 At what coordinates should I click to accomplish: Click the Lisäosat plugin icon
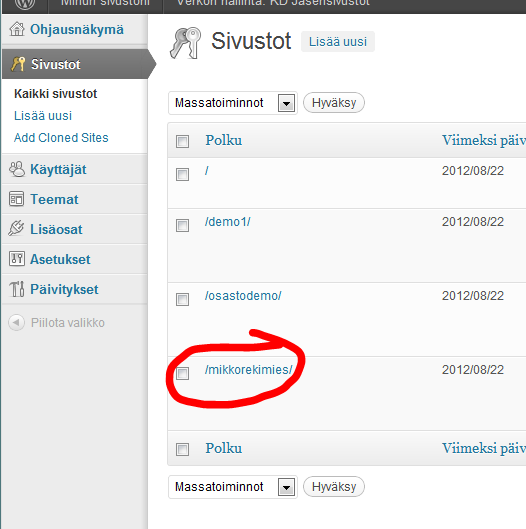[x=17, y=228]
